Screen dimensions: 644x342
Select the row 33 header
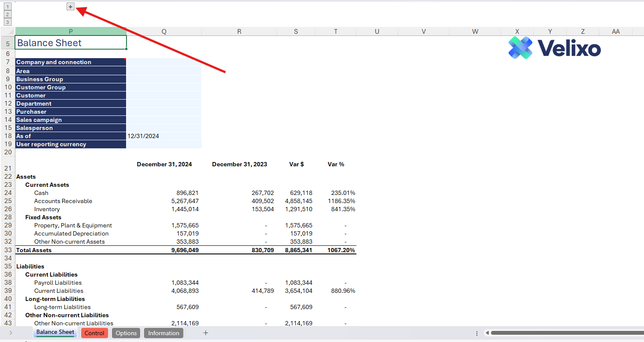(8, 250)
